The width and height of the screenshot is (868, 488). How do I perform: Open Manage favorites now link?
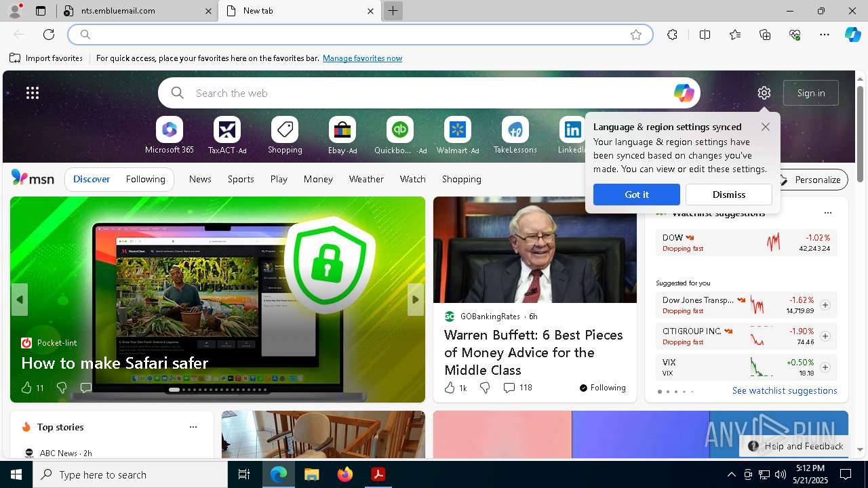coord(362,58)
